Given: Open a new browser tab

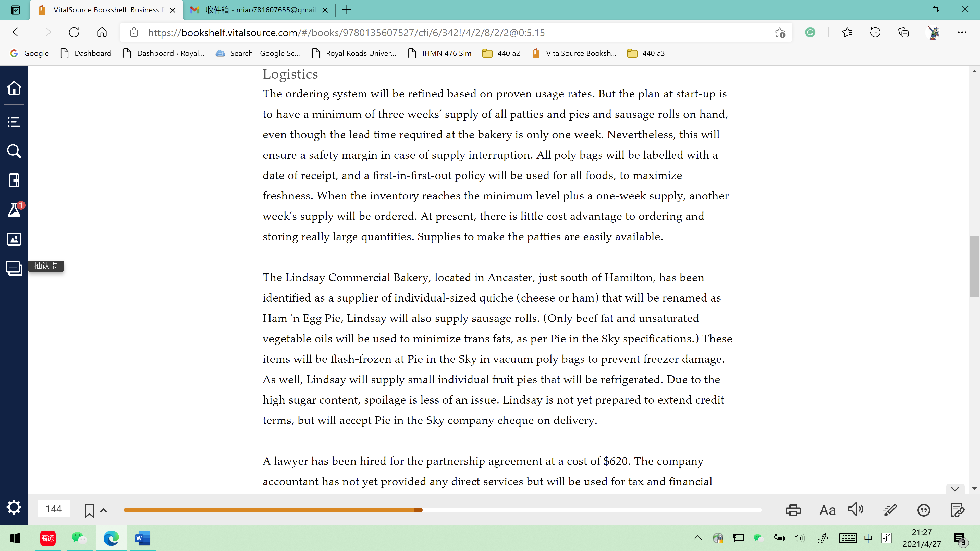Looking at the screenshot, I should [x=347, y=10].
